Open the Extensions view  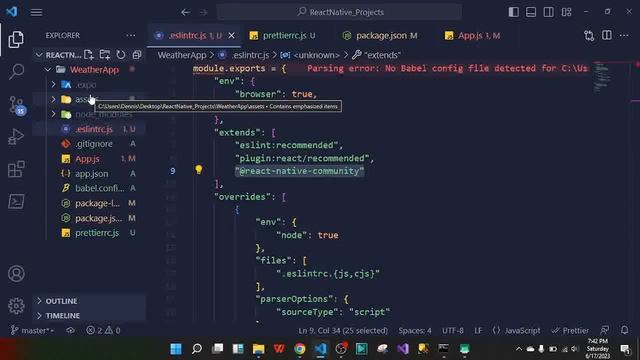click(x=16, y=169)
